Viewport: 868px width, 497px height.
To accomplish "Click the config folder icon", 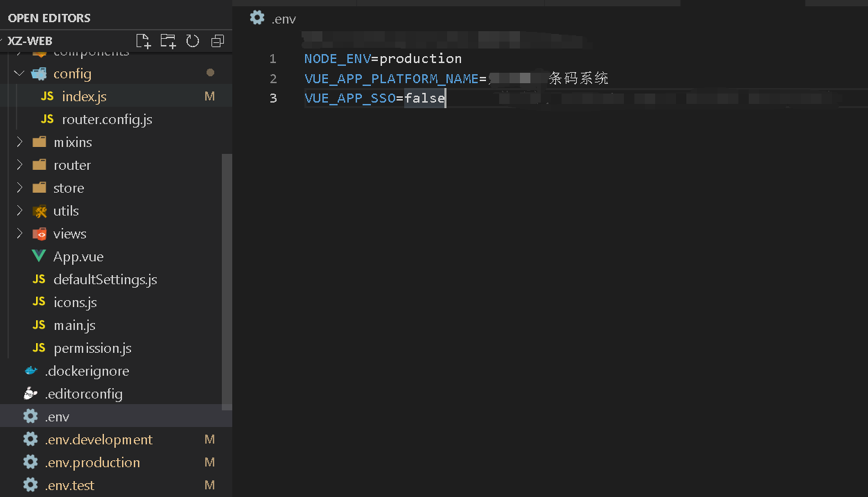I will [x=40, y=73].
